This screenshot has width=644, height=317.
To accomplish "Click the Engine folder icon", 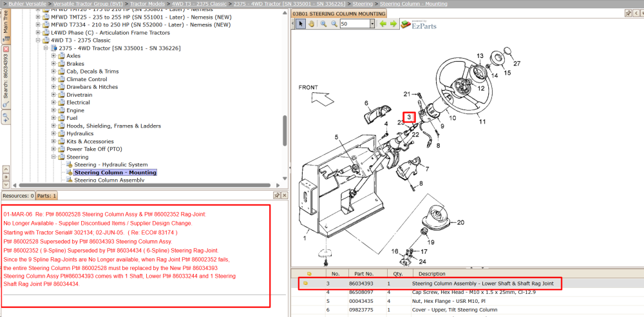I will click(x=62, y=110).
